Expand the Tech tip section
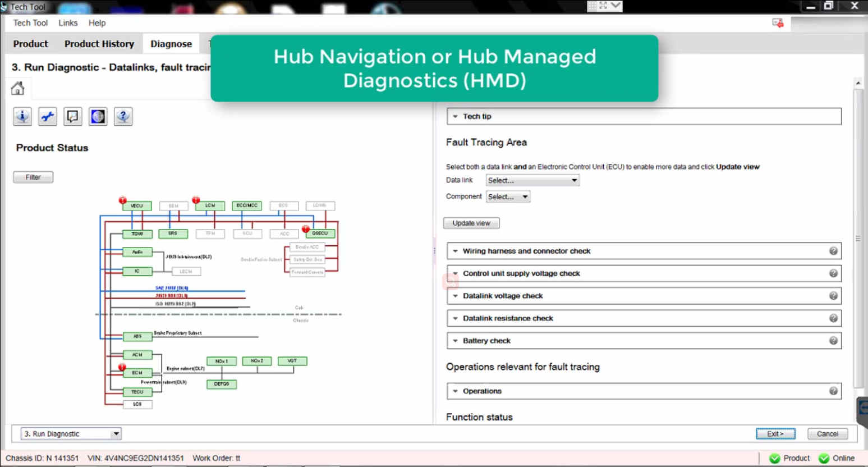Image resolution: width=868 pixels, height=467 pixels. coord(644,117)
